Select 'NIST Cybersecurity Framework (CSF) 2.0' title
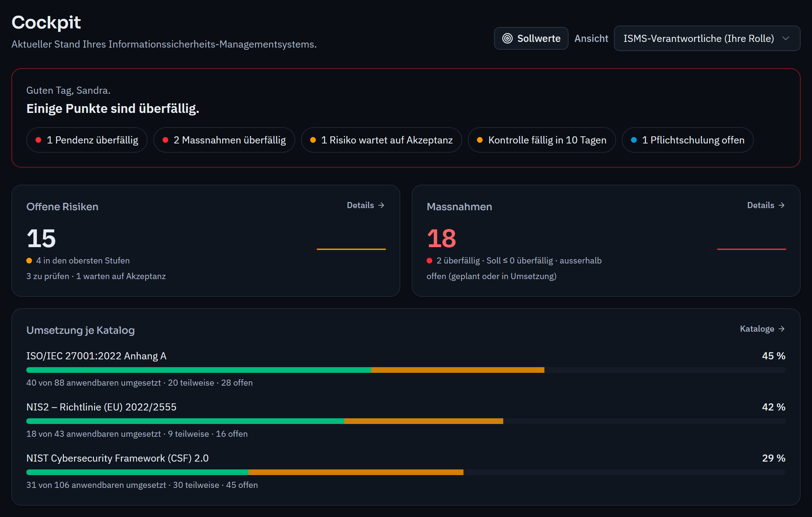 [117, 458]
